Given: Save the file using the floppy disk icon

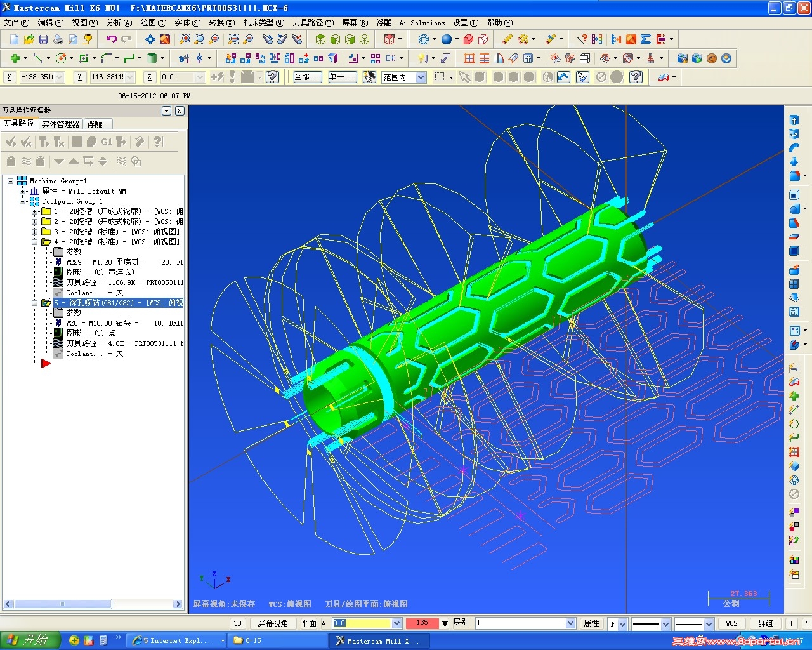Looking at the screenshot, I should coord(43,39).
